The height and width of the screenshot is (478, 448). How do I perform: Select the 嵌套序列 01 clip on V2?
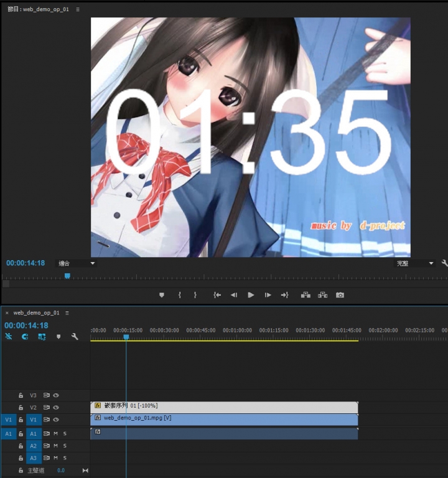coord(224,407)
